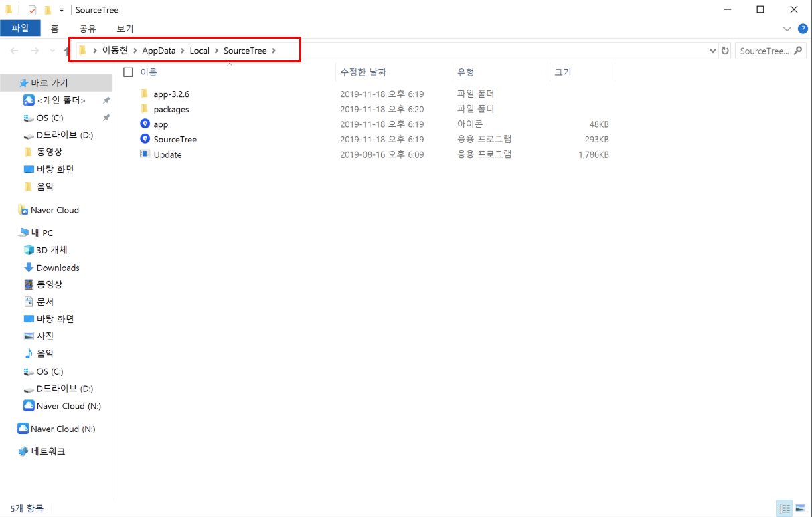Sort by the 유형 column header
The image size is (812, 517).
point(465,72)
